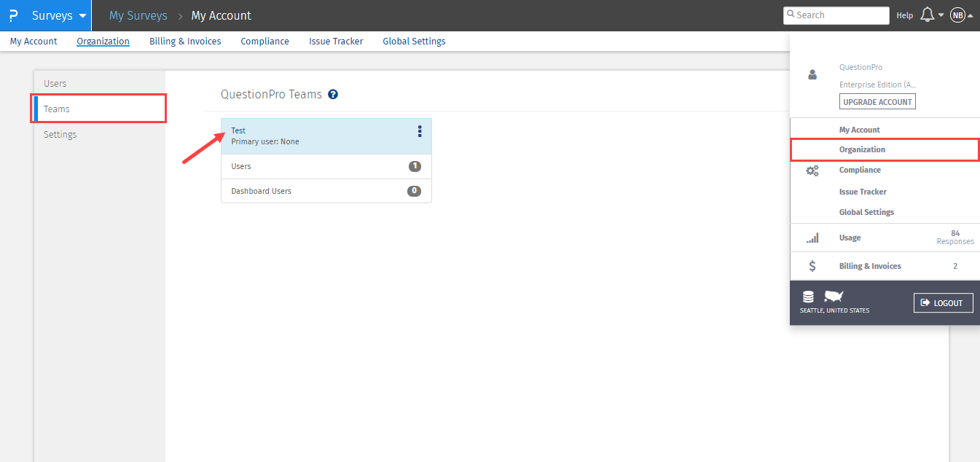Open the Test team three-dot menu
The height and width of the screenshot is (462, 980).
click(420, 131)
